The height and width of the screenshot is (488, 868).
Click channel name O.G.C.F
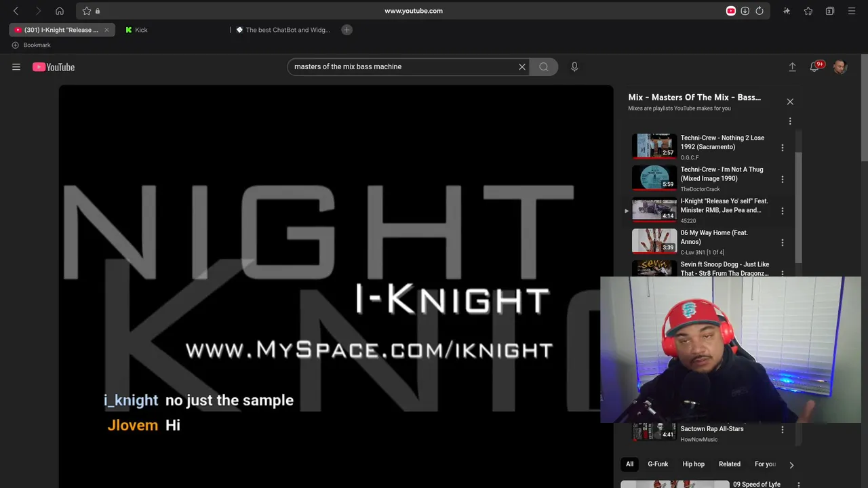(690, 157)
